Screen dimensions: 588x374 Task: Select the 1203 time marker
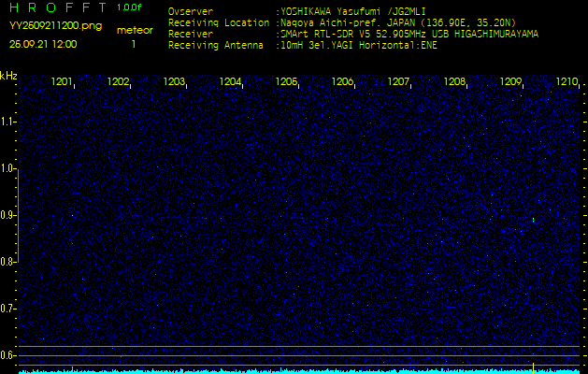[175, 82]
